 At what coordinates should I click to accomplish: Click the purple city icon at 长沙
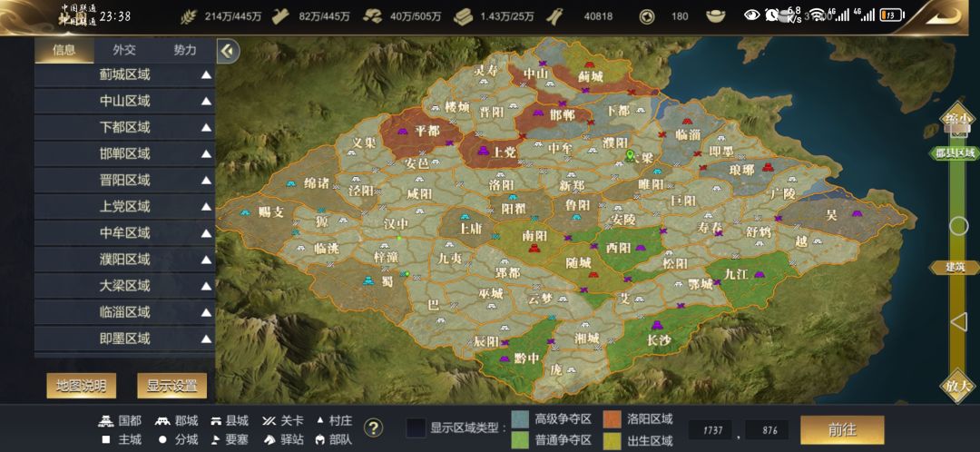click(657, 325)
